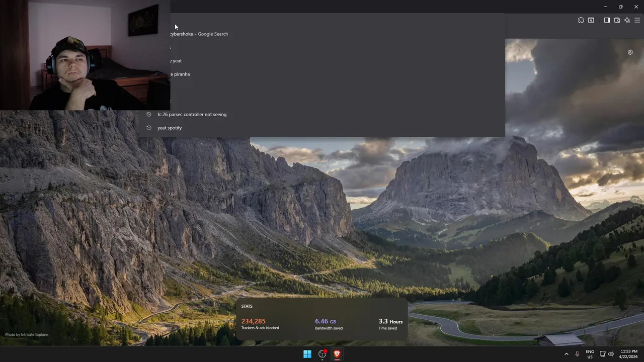Open the Leo AI sparkle icon

pos(627,20)
